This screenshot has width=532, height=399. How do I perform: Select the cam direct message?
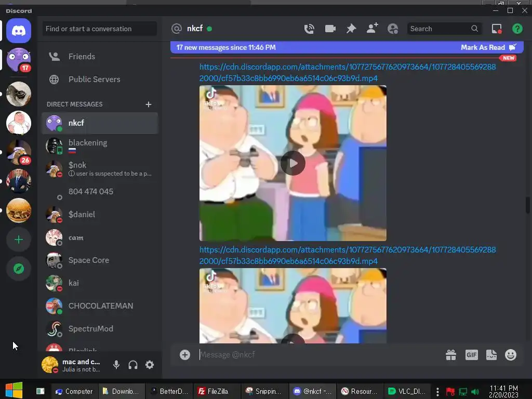[100, 237]
